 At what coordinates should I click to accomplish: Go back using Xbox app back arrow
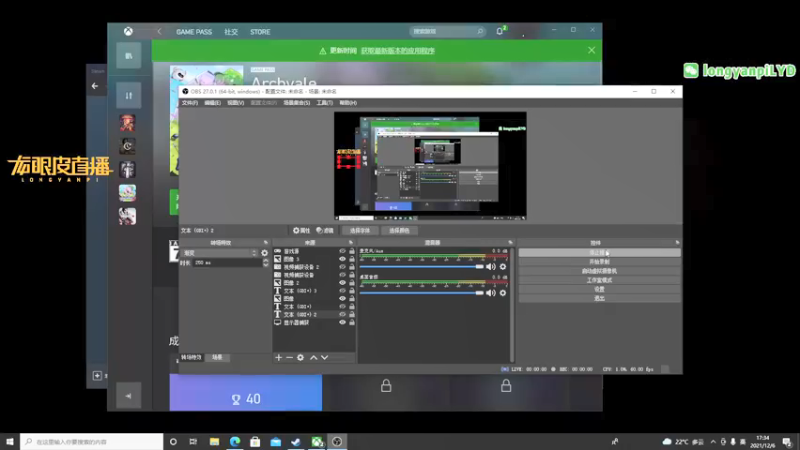(159, 32)
